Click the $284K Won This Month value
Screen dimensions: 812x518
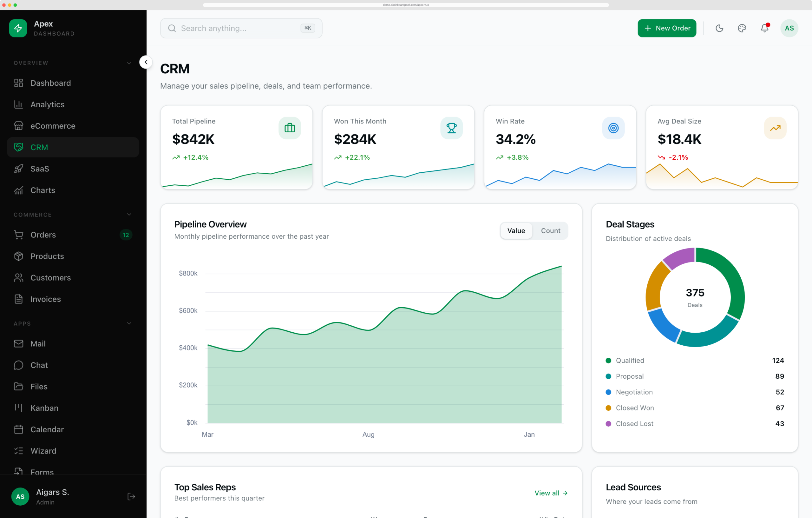pyautogui.click(x=355, y=139)
